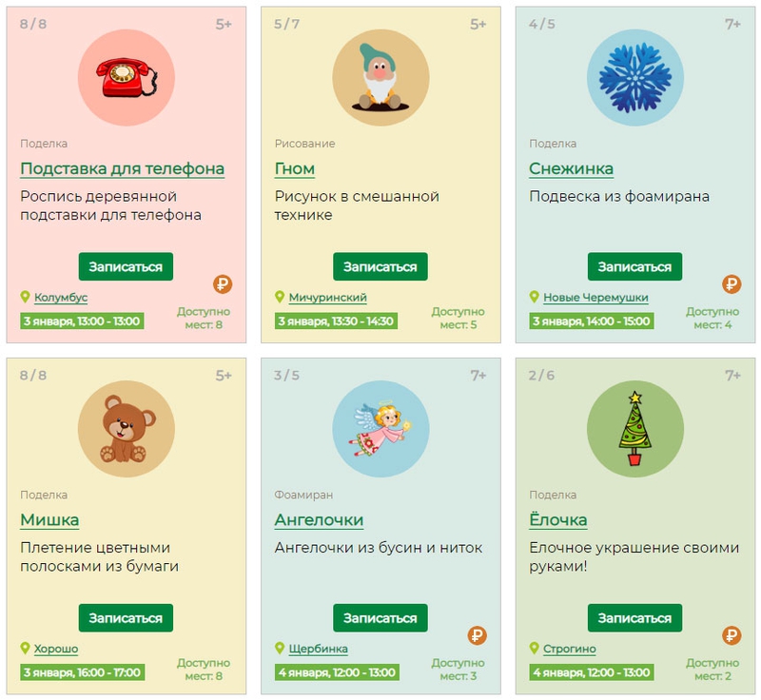
Task: Open the Гном workshop title
Action: [x=295, y=168]
